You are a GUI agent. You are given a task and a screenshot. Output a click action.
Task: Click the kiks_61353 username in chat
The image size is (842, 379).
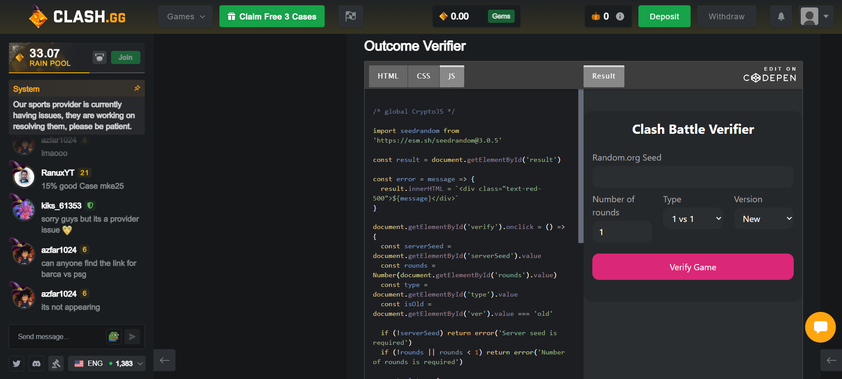pos(61,206)
